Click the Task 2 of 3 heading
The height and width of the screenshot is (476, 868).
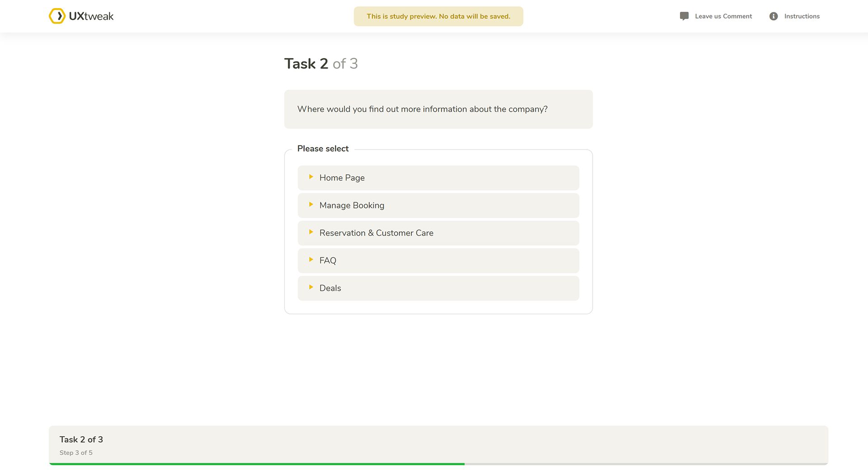(321, 64)
